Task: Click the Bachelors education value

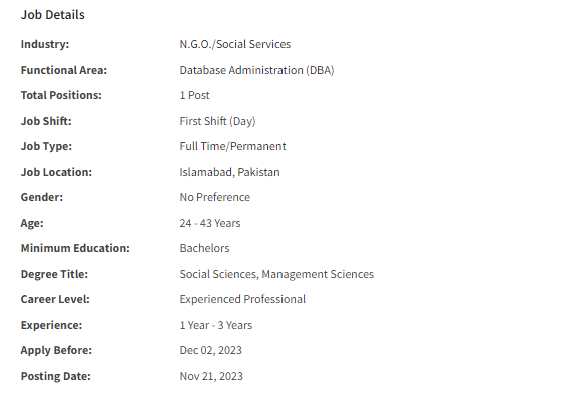Action: 204,248
